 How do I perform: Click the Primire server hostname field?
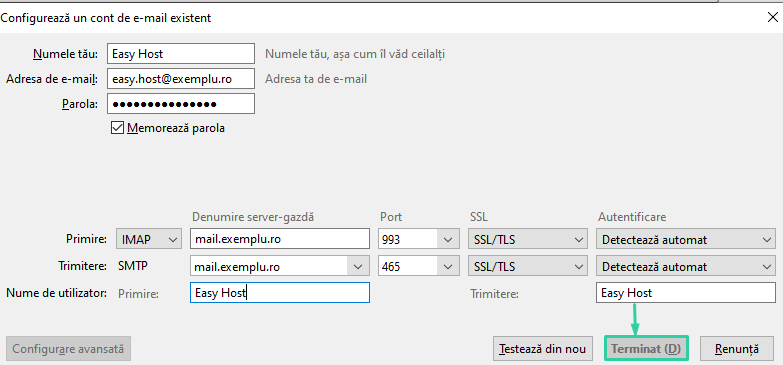pos(280,240)
